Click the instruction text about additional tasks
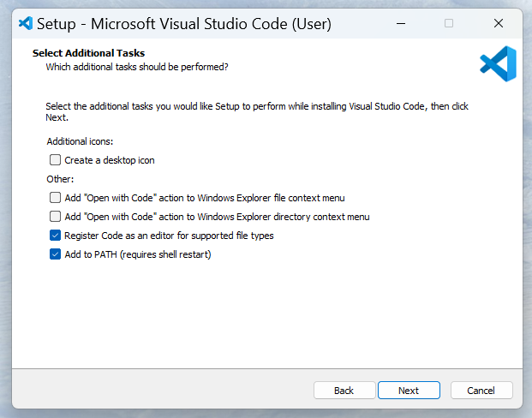 coord(257,111)
